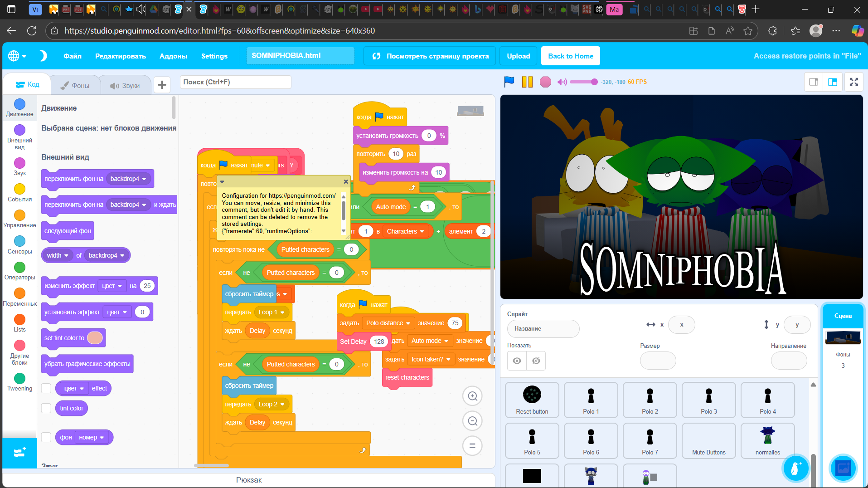Select the Polo 3 sprite

point(709,400)
